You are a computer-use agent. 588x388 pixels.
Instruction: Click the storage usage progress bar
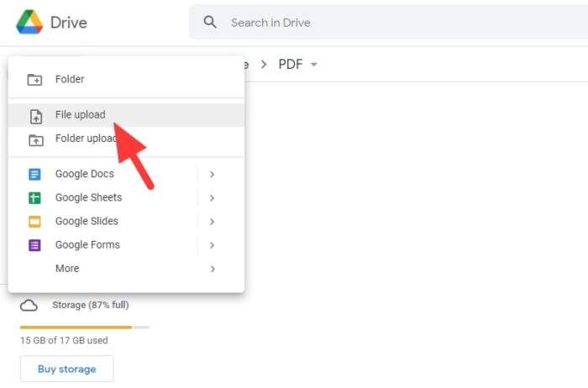pos(84,328)
